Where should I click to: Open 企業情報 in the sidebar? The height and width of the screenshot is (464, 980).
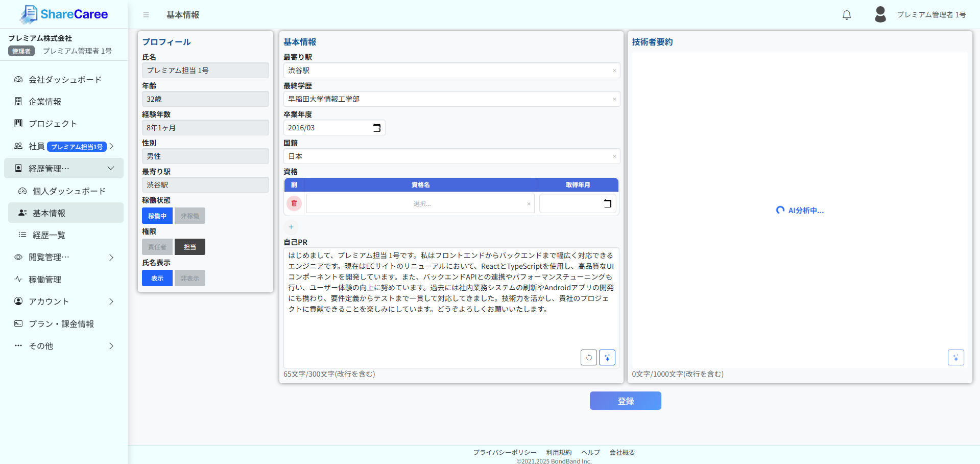click(64, 102)
